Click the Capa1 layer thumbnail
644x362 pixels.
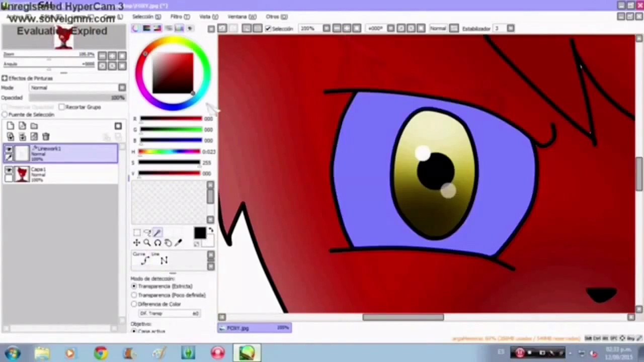[x=22, y=174]
